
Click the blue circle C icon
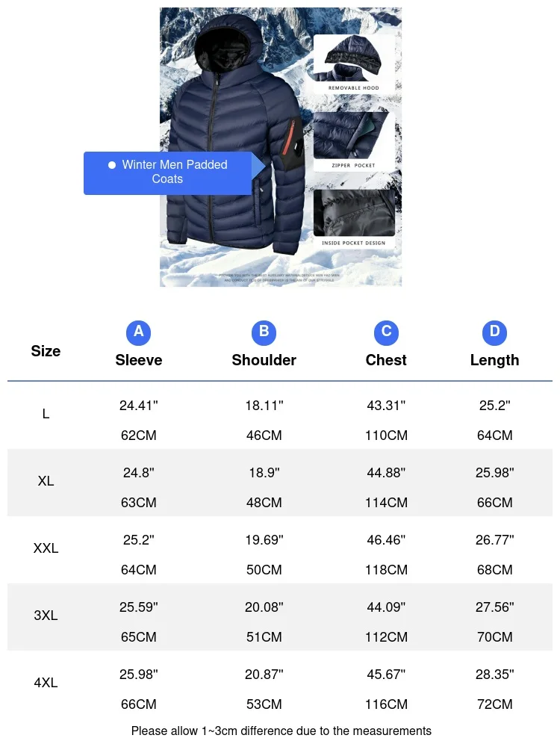tap(386, 332)
